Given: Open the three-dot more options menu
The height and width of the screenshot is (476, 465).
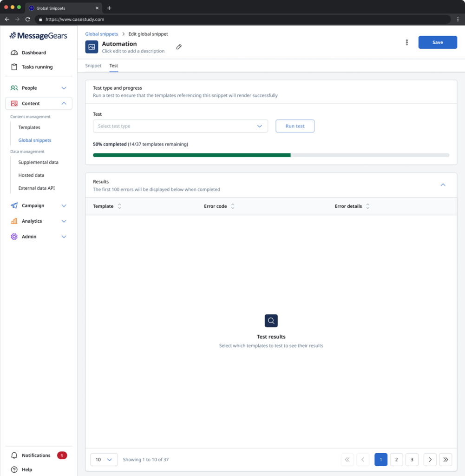Looking at the screenshot, I should pyautogui.click(x=407, y=42).
